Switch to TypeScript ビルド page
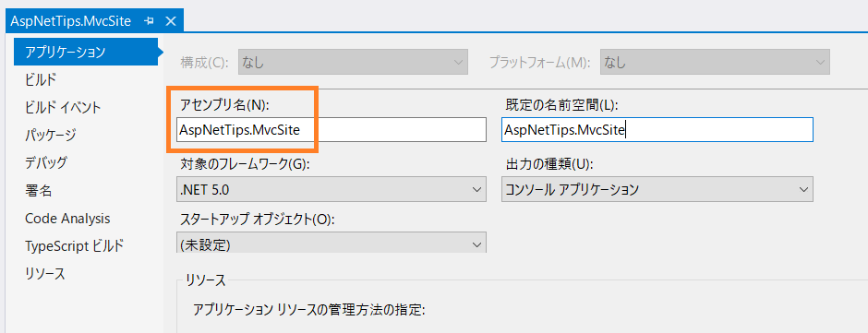 pos(74,246)
